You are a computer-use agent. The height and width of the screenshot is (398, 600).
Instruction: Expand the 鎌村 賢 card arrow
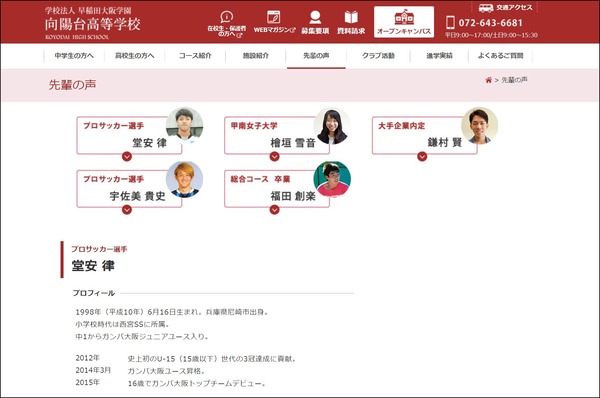pos(422,157)
